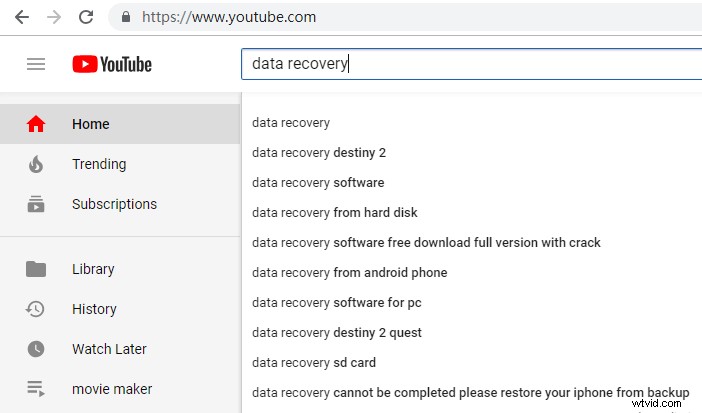Click the Home icon in sidebar
Viewport: 702px width, 413px height.
coord(36,124)
